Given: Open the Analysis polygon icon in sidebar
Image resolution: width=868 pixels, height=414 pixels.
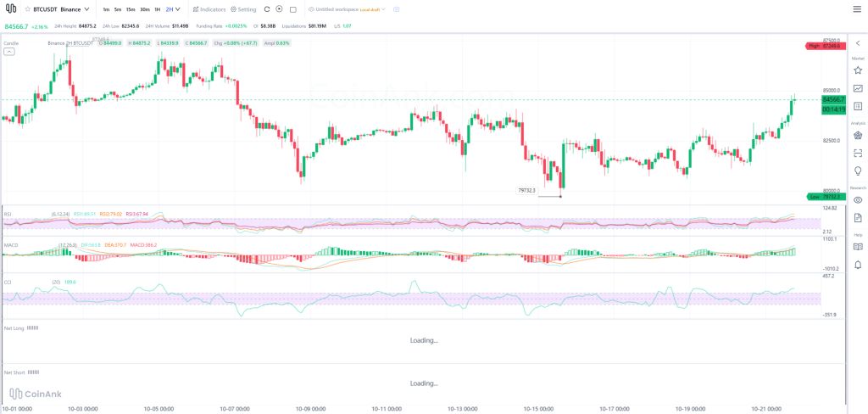Looking at the screenshot, I should (x=858, y=135).
